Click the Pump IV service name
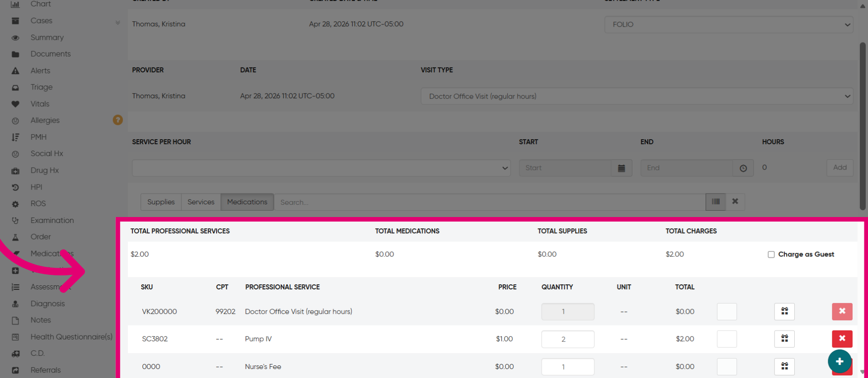Viewport: 868px width, 378px height. (258, 339)
